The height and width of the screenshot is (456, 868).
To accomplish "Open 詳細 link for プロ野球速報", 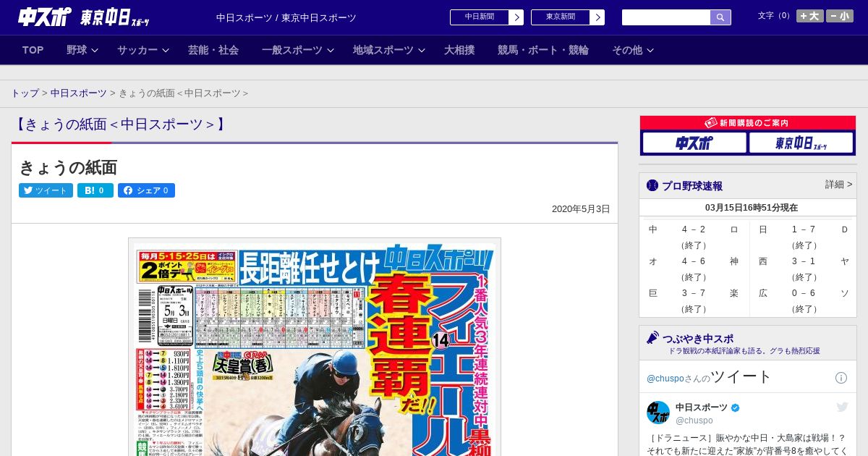I will (x=839, y=185).
